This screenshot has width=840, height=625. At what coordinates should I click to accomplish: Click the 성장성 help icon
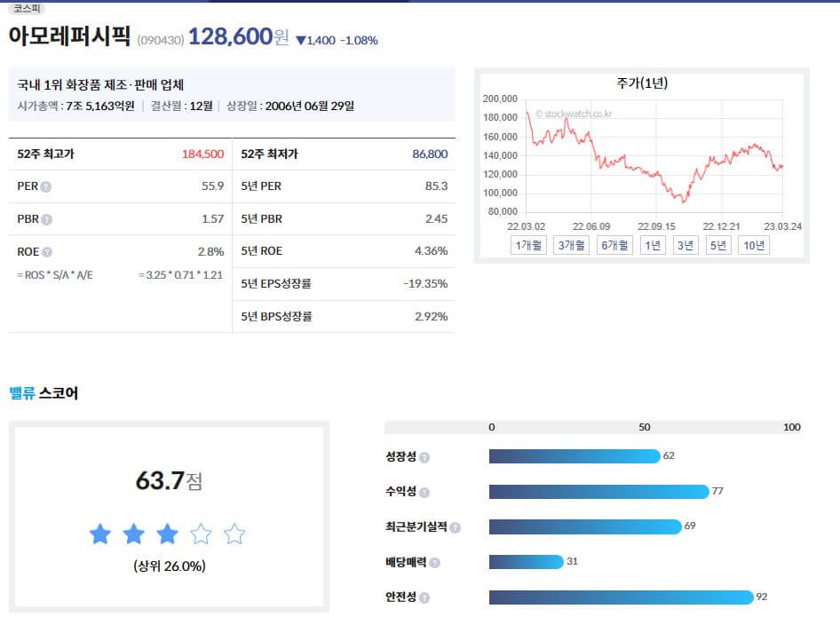424,456
